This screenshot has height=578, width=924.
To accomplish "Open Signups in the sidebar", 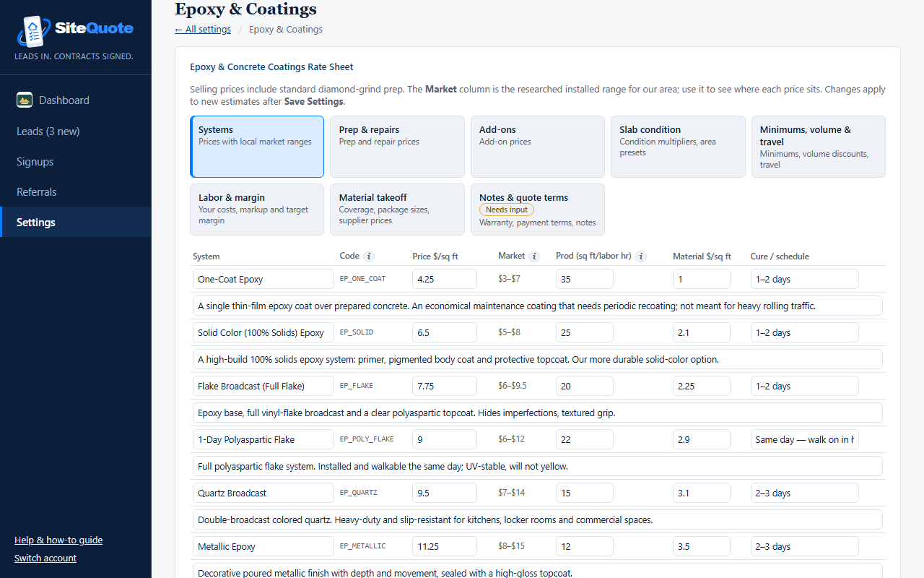I will [76, 162].
